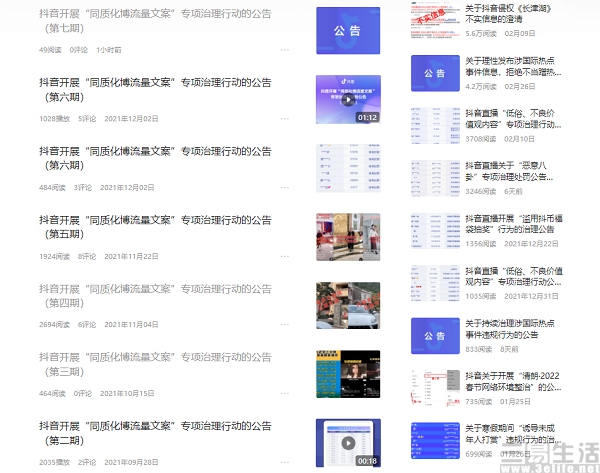Click the 4.2万阅读 count in the sidebar

click(481, 86)
